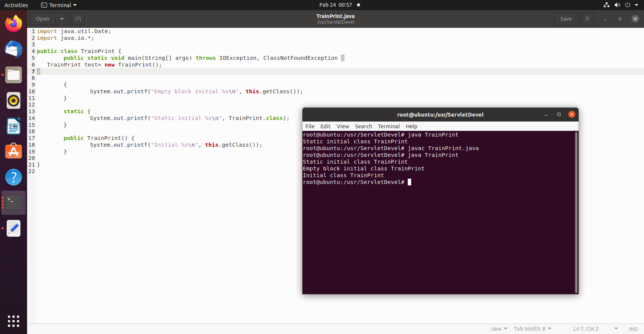Open the clock and calendar panel
The image size is (644, 334).
[x=336, y=5]
